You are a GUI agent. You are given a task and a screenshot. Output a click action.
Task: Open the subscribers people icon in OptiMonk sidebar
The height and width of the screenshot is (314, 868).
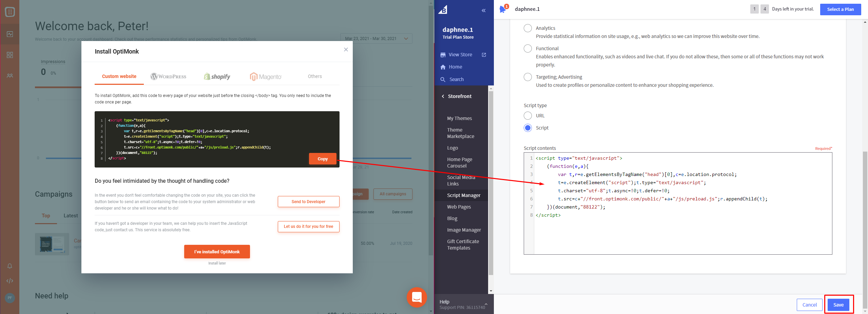[x=10, y=76]
